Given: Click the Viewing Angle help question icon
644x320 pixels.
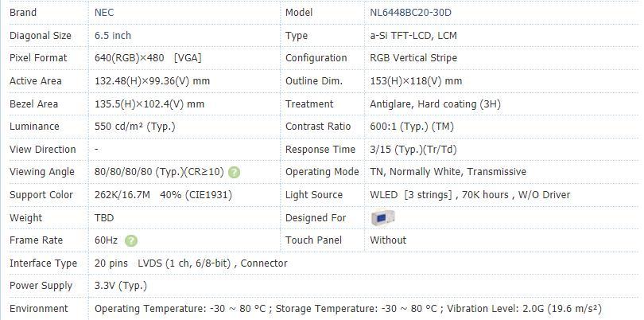Looking at the screenshot, I should (x=234, y=173).
